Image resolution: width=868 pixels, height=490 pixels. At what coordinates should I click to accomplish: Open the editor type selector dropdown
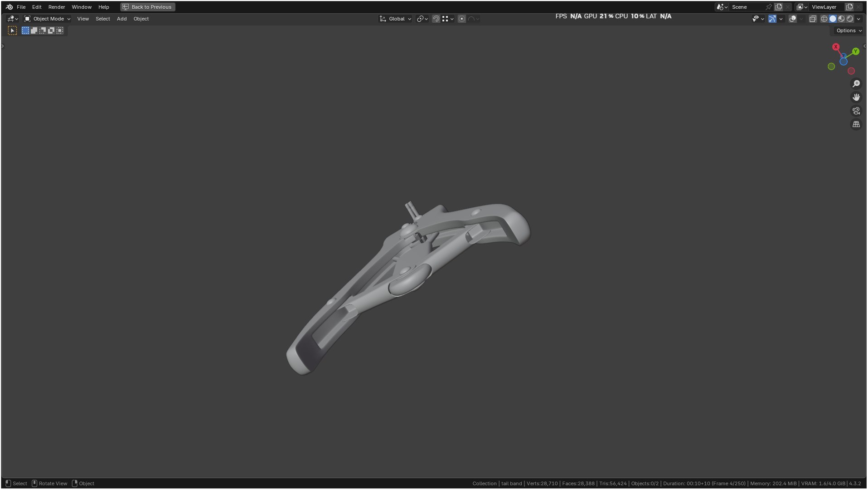coord(13,19)
